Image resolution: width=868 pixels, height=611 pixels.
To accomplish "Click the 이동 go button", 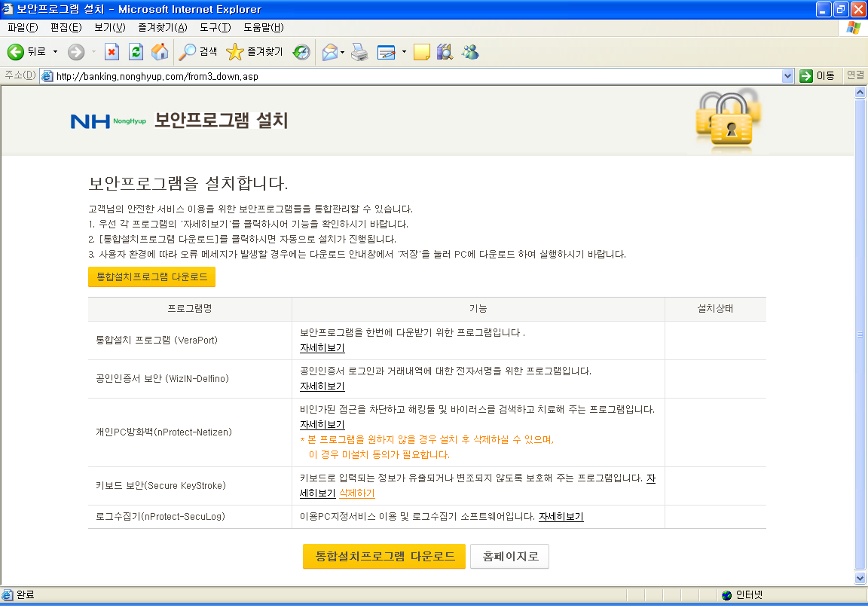I will coord(818,76).
